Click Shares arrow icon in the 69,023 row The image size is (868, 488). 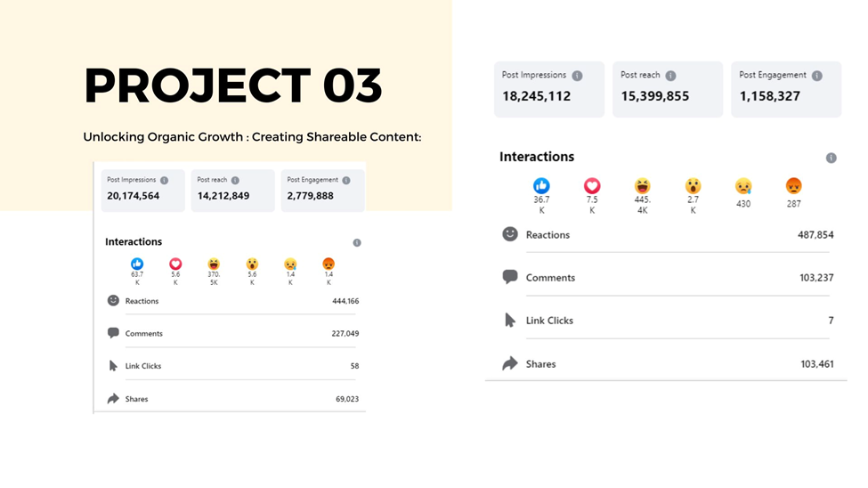pos(113,399)
